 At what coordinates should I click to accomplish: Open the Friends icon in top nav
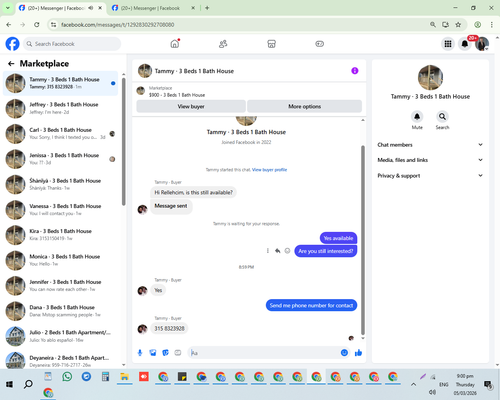pyautogui.click(x=223, y=44)
